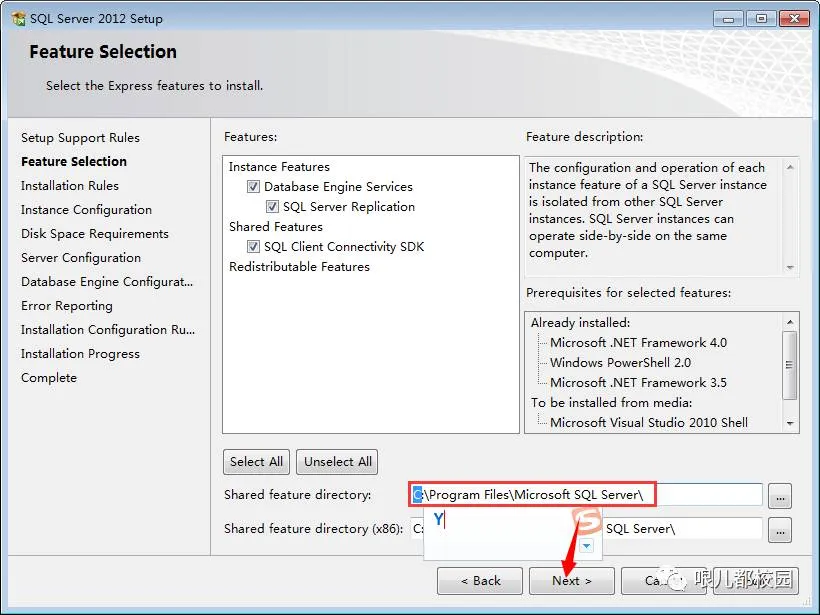820x615 pixels.
Task: Uncheck Database Engine Services checkbox
Action: (253, 187)
